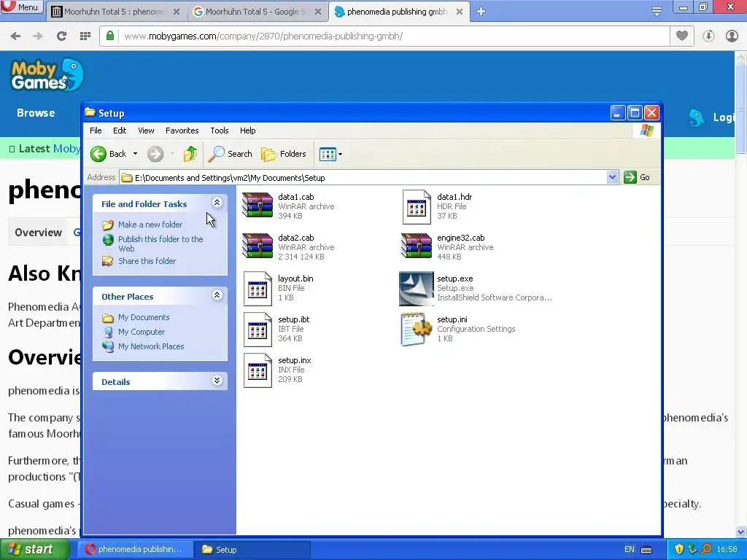
Task: Click the Overview tab on MobyGames page
Action: point(38,233)
